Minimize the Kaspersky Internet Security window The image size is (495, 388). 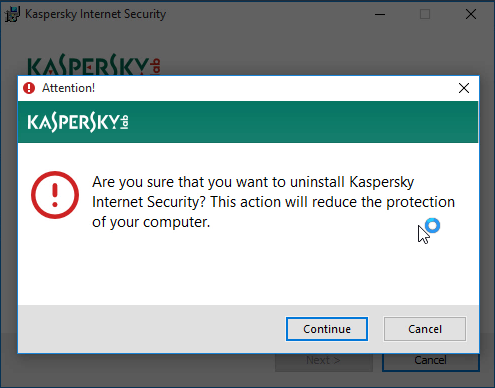click(380, 14)
